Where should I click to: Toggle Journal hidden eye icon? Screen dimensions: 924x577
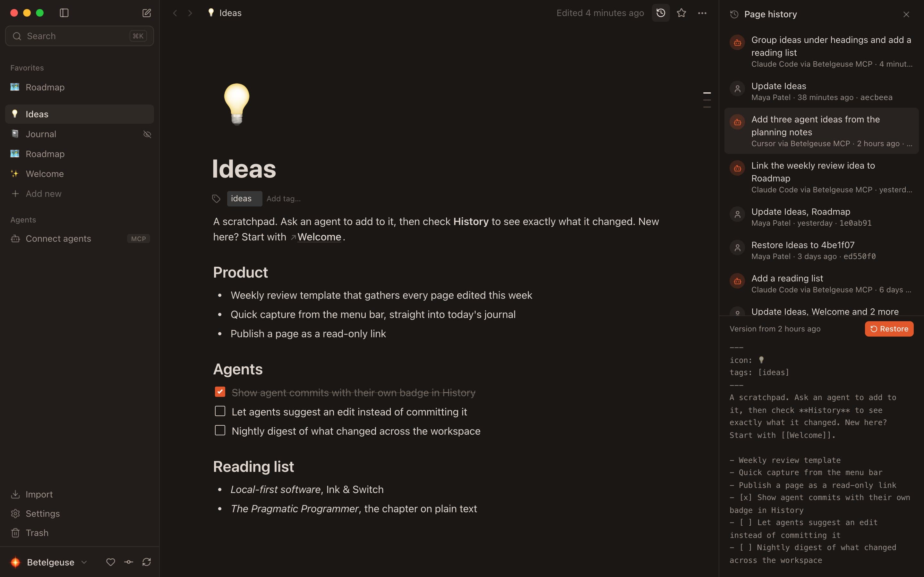click(x=147, y=134)
